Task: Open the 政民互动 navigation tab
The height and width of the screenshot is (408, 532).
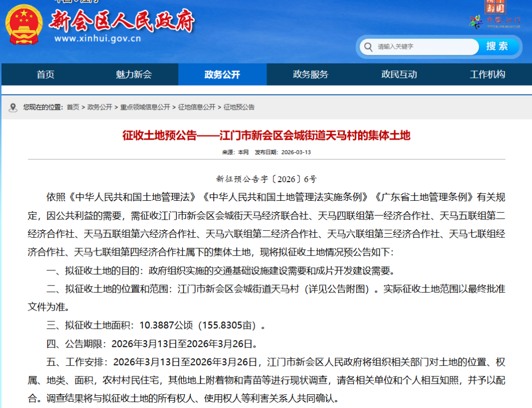Action: tap(399, 74)
